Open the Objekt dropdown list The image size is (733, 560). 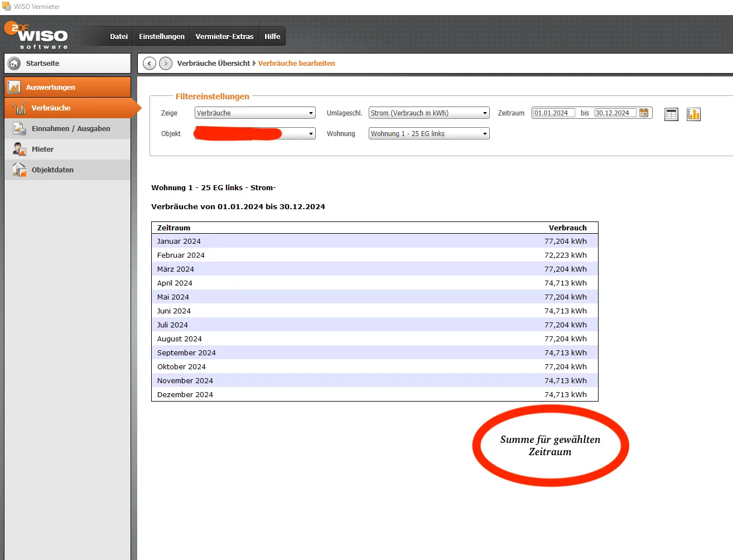(x=311, y=134)
